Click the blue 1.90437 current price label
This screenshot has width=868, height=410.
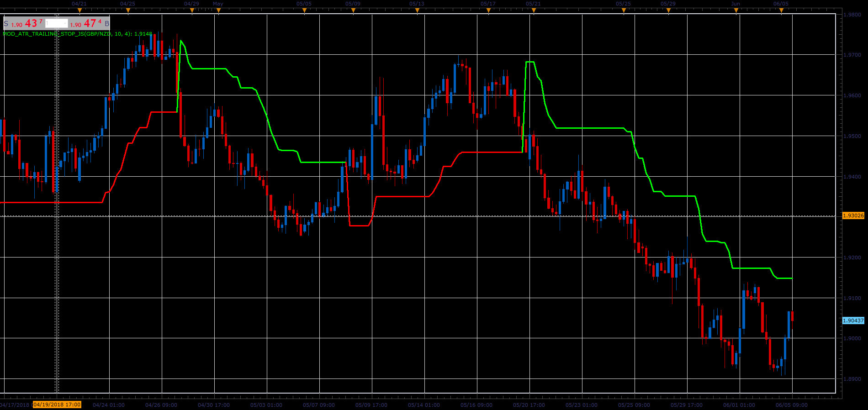(x=853, y=321)
